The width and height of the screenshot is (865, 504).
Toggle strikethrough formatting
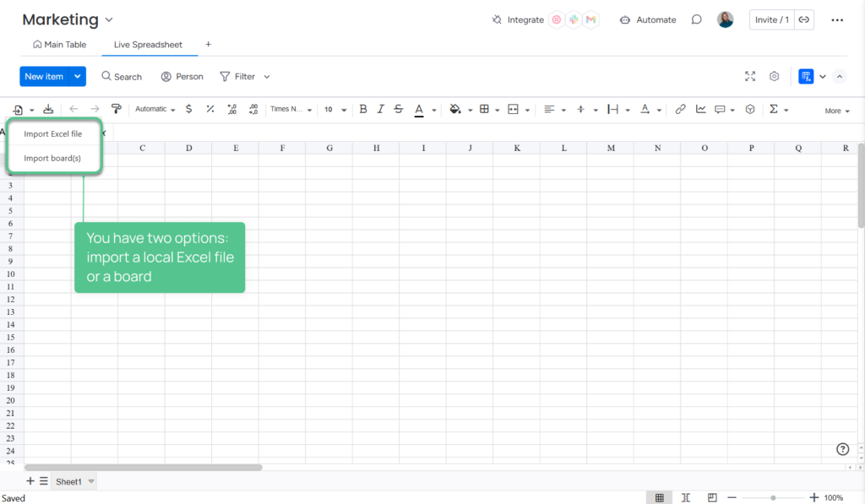[398, 110]
